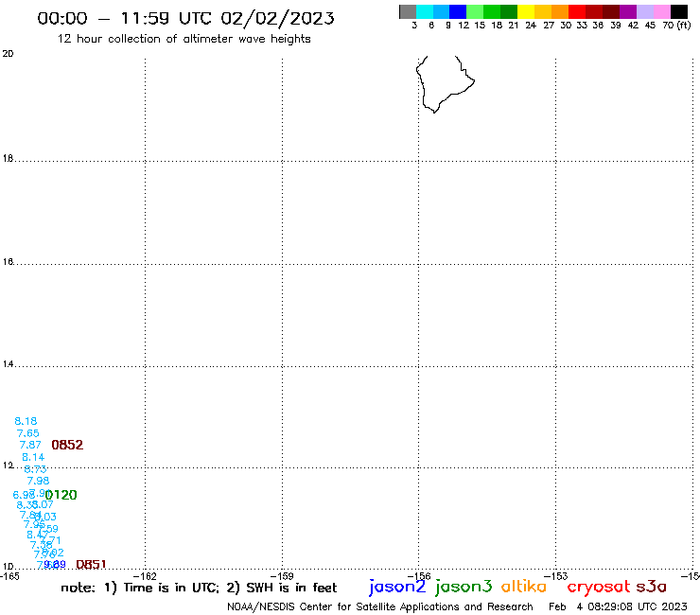Viewport: 700px width, 615px height.
Task: Click the wave height value '7.87'
Action: coord(30,445)
